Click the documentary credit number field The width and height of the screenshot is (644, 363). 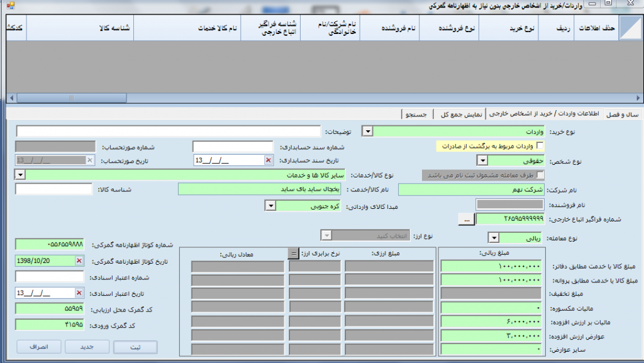(49, 277)
